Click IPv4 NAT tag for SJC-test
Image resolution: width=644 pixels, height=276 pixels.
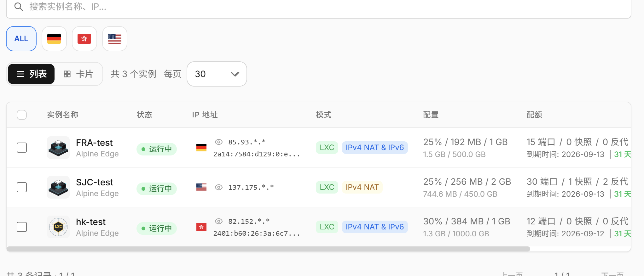(362, 187)
